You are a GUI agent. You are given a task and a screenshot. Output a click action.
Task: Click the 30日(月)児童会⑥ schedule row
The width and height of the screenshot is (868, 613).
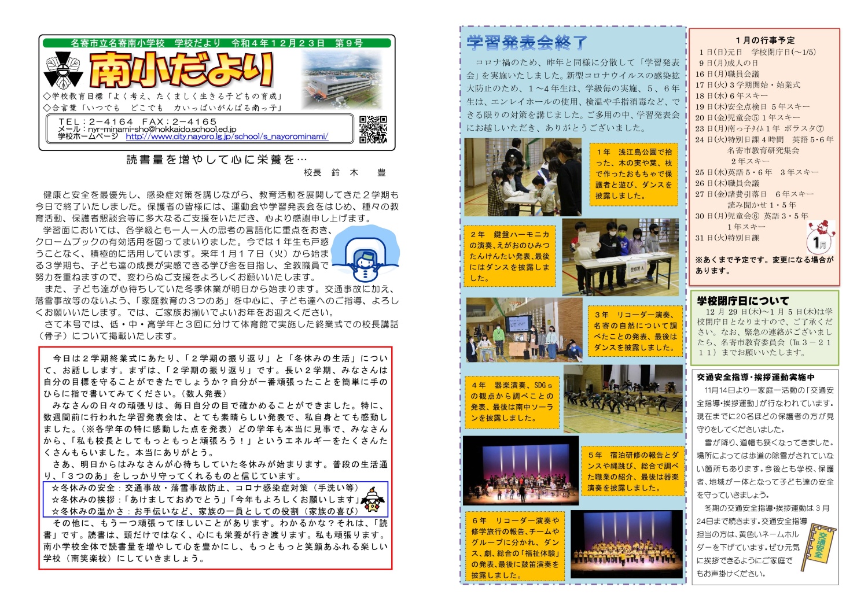(752, 216)
